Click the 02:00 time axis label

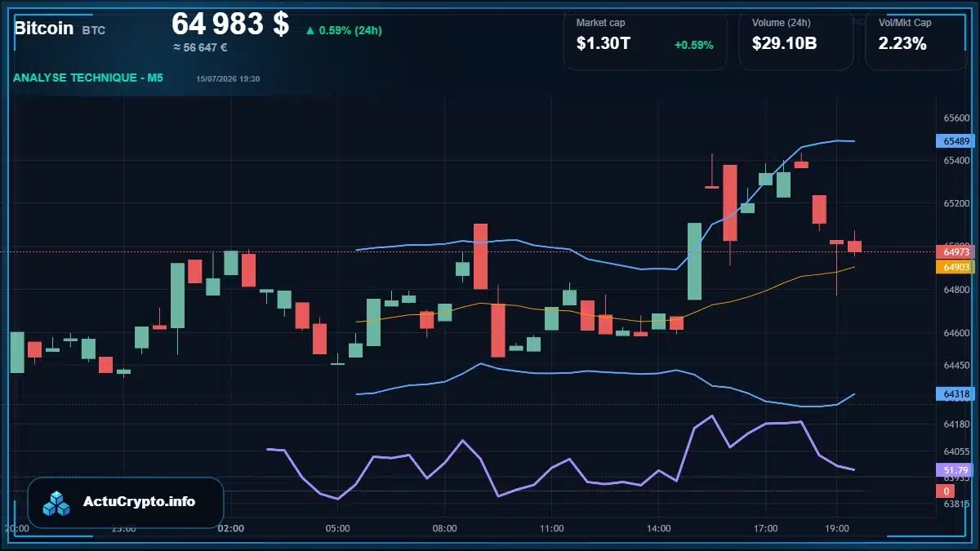[231, 528]
